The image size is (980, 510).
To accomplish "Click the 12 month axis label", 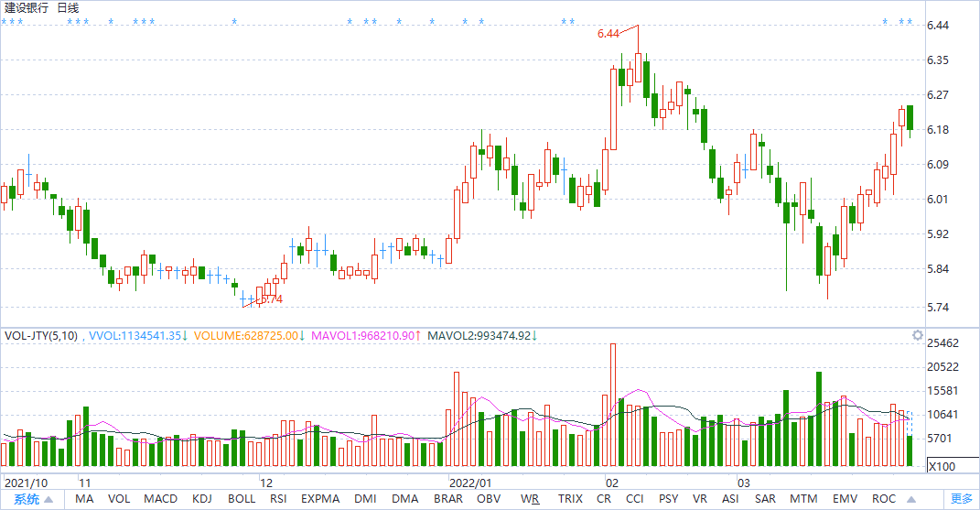I will point(267,483).
